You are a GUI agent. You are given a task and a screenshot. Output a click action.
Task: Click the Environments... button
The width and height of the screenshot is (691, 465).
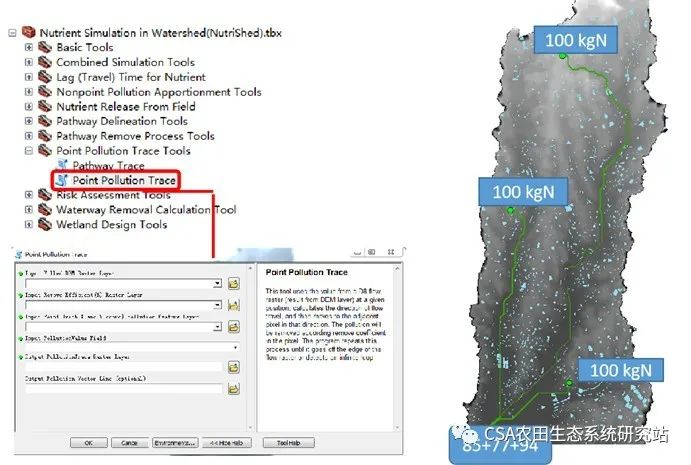(172, 442)
